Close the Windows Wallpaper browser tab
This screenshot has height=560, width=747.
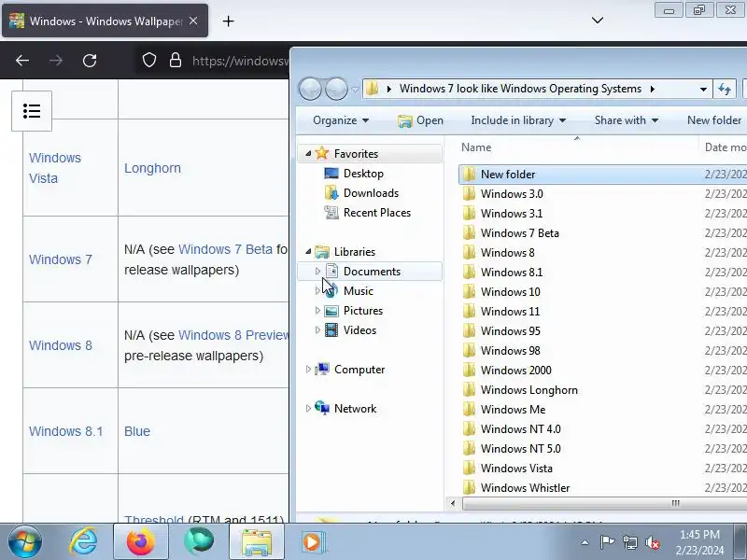193,21
